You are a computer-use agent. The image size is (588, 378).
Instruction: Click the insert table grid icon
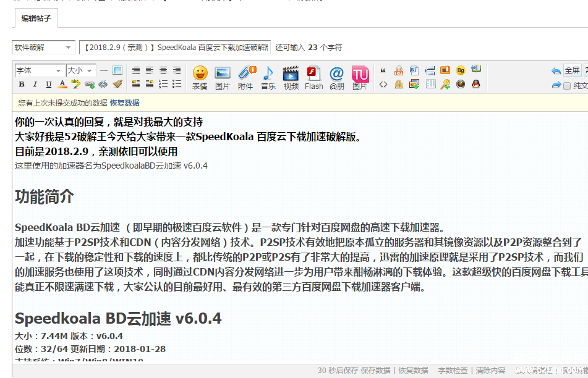(x=117, y=70)
